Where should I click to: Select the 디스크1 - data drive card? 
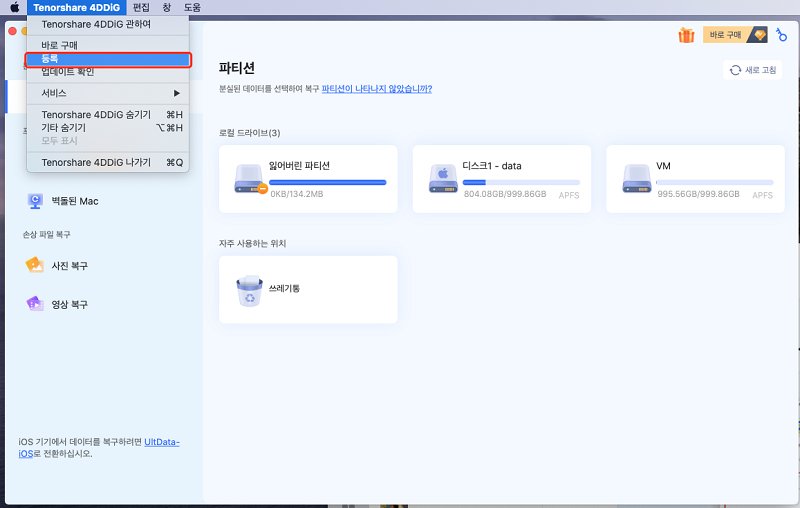pyautogui.click(x=502, y=179)
